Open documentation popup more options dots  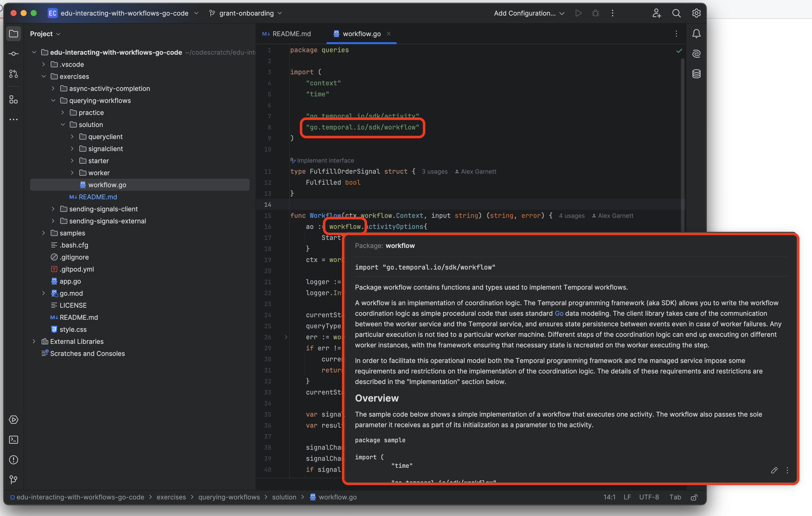(787, 470)
